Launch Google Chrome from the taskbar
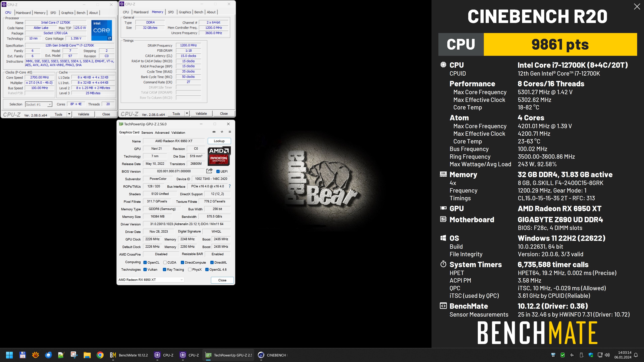The image size is (644, 362). point(100,355)
